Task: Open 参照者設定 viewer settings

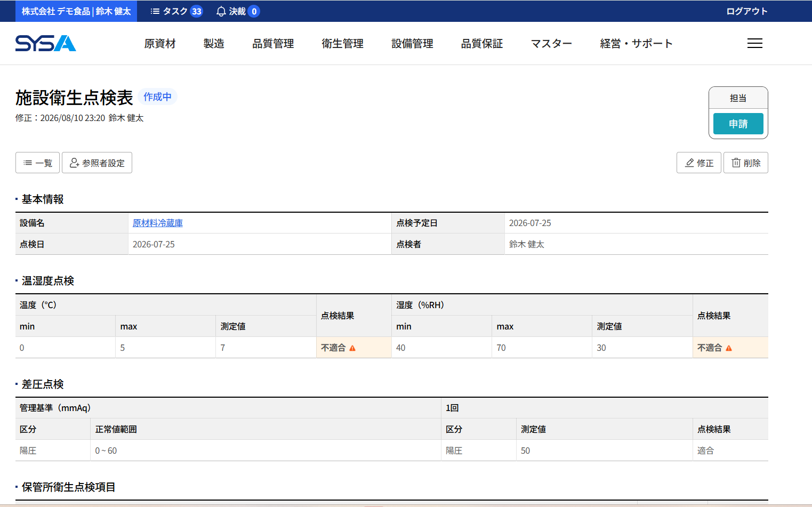Action: 97,163
